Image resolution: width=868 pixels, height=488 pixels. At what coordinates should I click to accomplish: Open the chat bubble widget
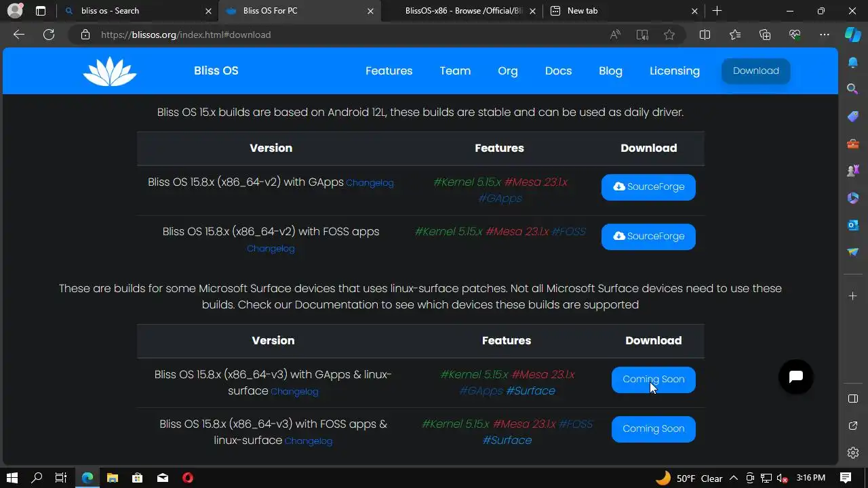pyautogui.click(x=796, y=377)
